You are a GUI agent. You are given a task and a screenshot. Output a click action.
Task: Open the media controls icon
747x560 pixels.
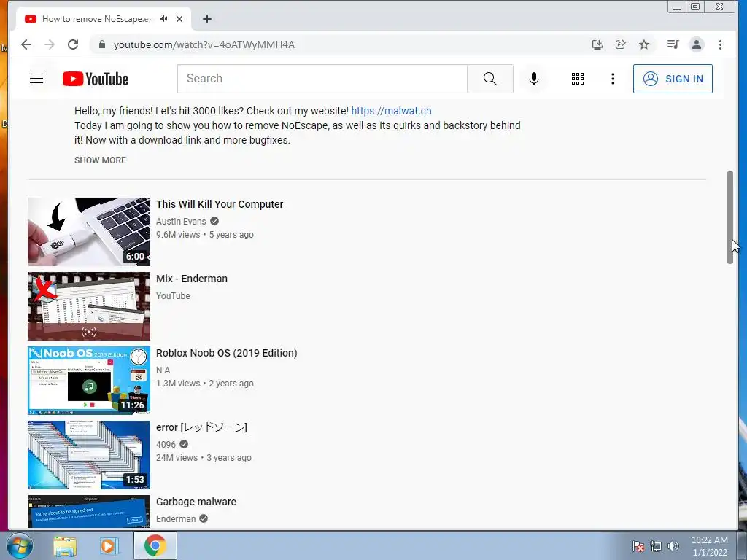coord(673,44)
